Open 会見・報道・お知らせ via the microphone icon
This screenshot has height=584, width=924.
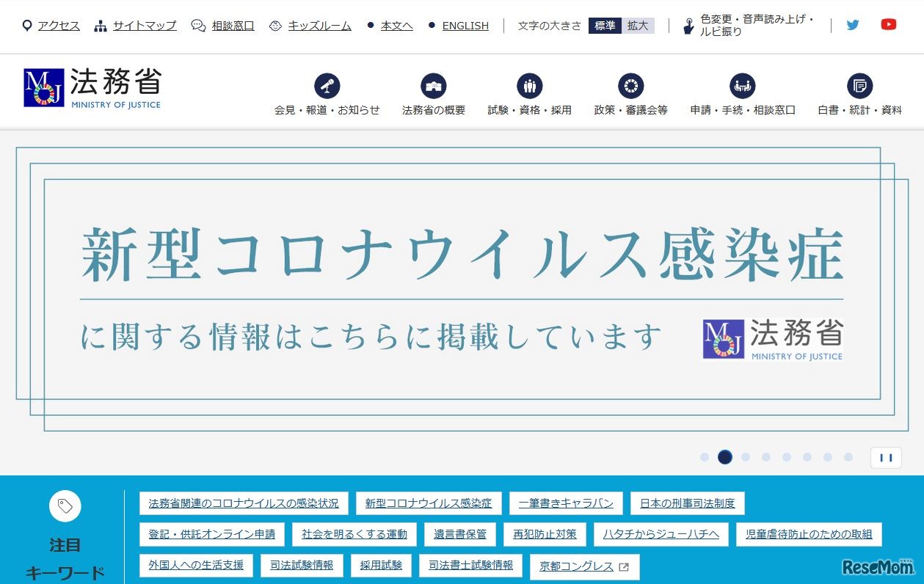tap(326, 86)
